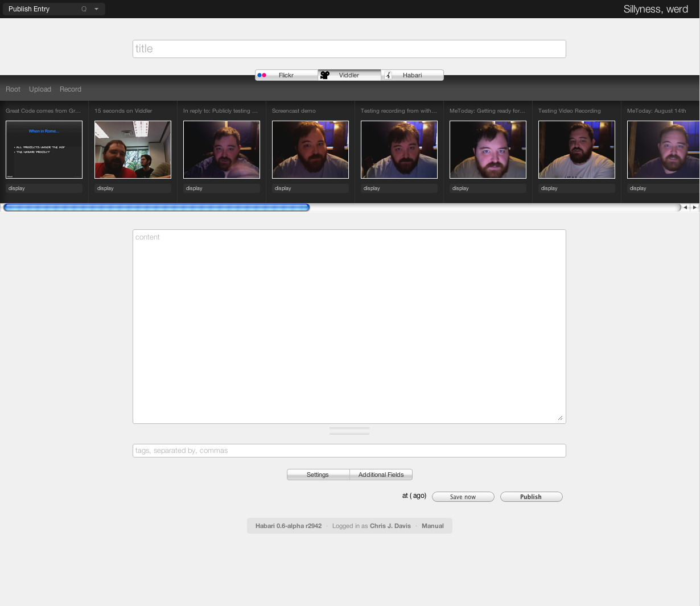Viewport: 700px width, 606px height.
Task: Select the MeToday: August 14th thumbnail
Action: click(x=664, y=150)
